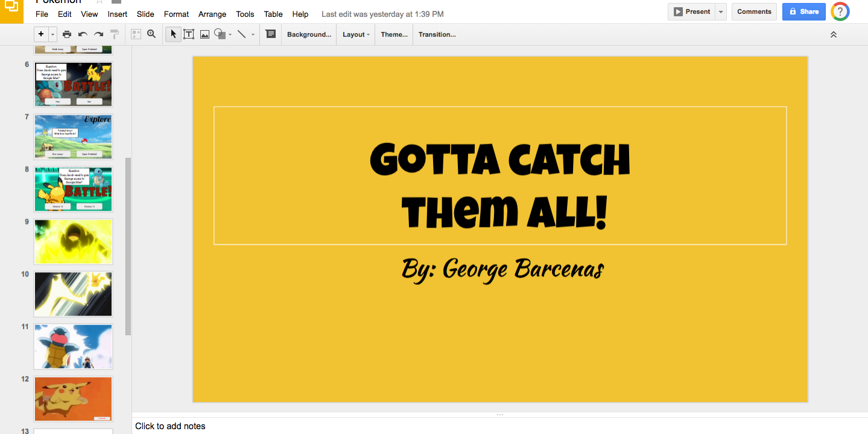Expand the line tool dropdown arrow
Viewport: 868px width, 434px height.
pos(253,35)
